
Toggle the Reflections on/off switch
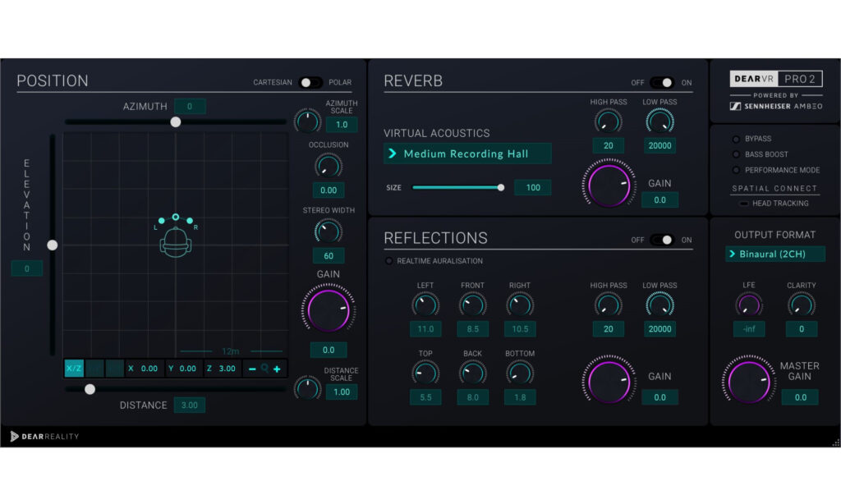pyautogui.click(x=662, y=240)
